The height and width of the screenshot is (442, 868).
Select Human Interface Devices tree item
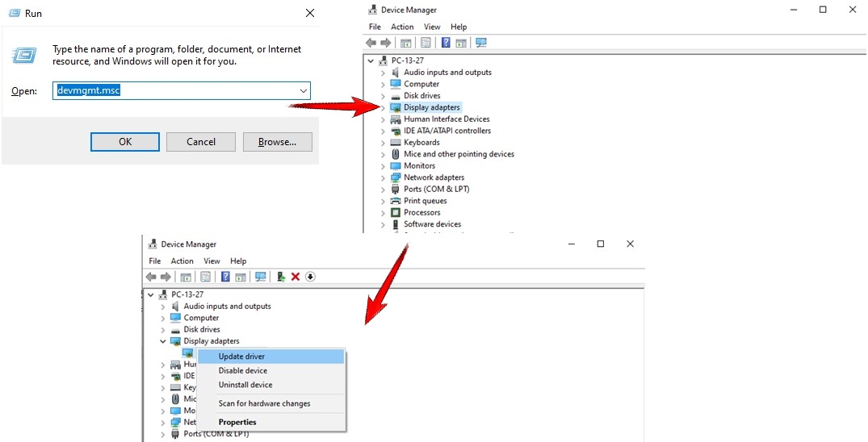coord(447,119)
